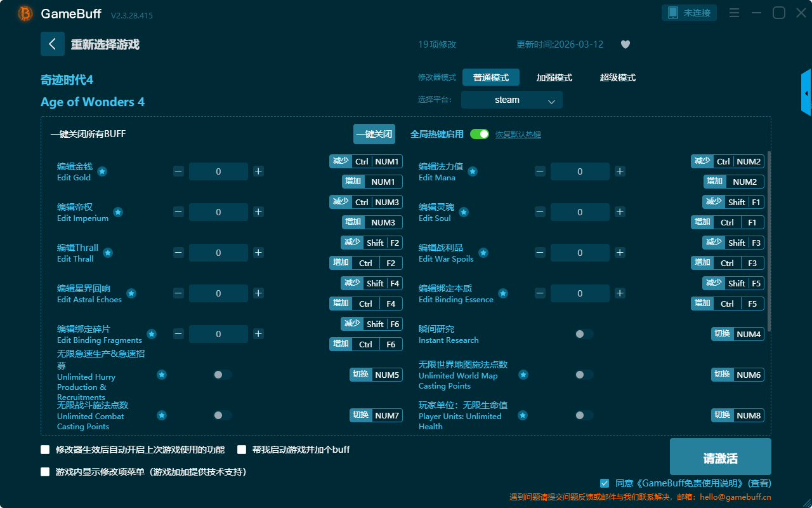Enable Unlimited Combat Casting Points toggle
This screenshot has height=508, width=812.
223,415
